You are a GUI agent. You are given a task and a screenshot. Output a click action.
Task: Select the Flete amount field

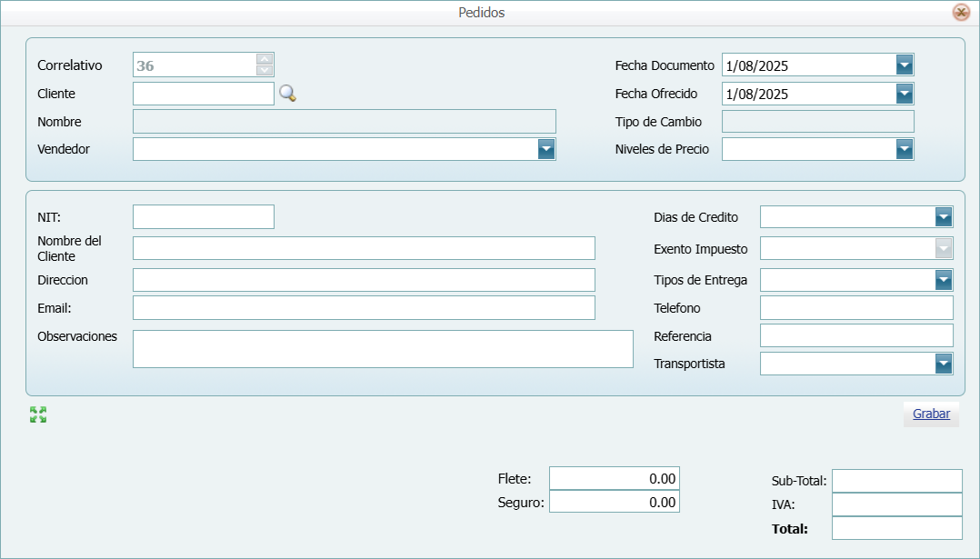click(x=614, y=478)
